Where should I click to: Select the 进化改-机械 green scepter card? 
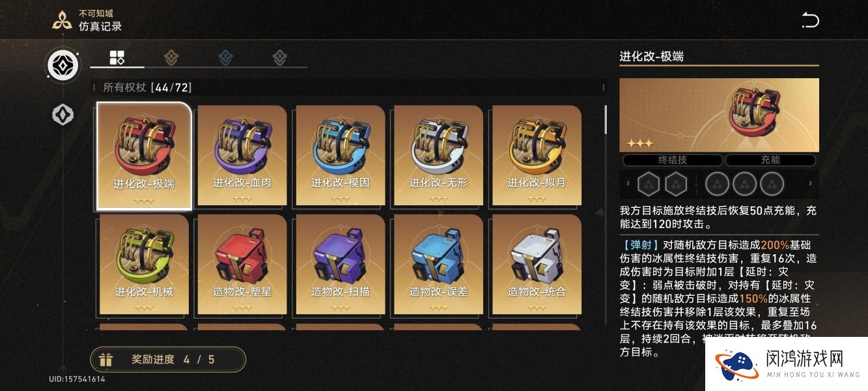click(x=144, y=265)
